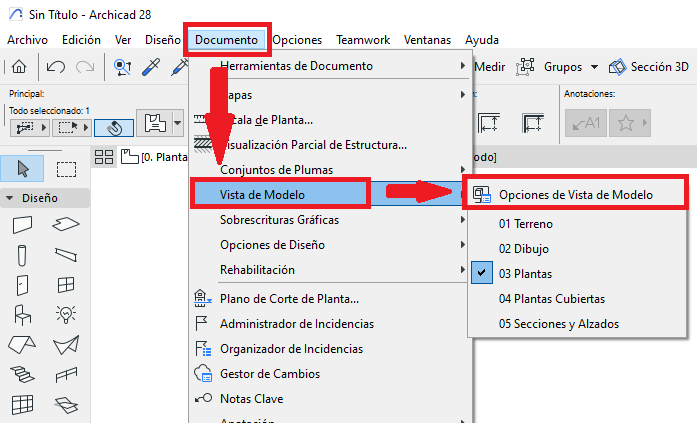Collapse the Diseño toolbox section
The width and height of the screenshot is (697, 423).
tap(10, 198)
